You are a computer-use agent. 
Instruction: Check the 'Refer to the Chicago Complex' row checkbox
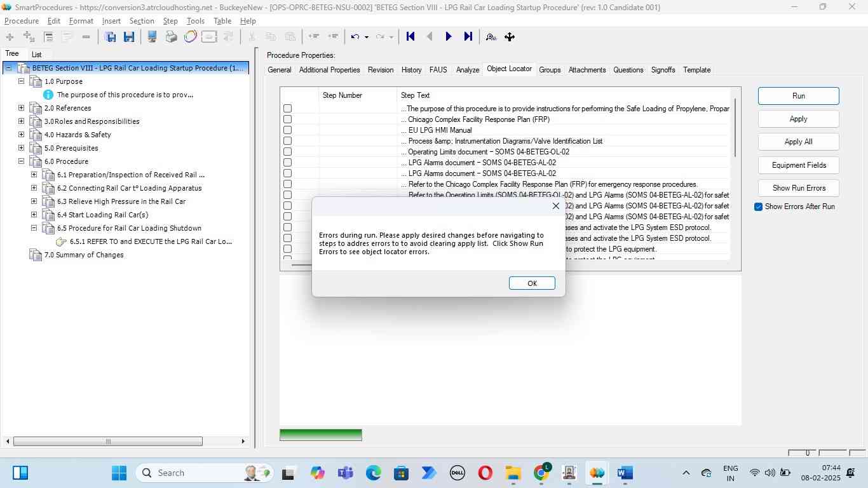[x=287, y=184]
